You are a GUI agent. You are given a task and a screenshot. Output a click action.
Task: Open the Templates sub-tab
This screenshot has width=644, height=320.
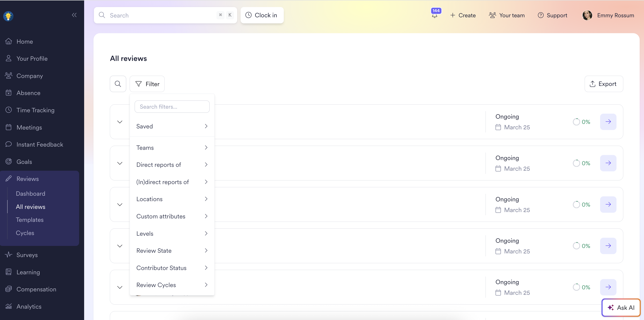(x=30, y=220)
